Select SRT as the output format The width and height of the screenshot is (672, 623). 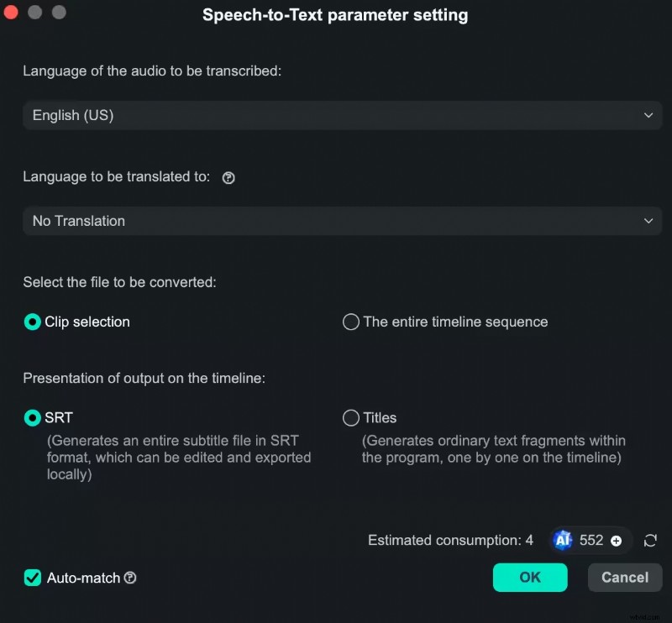click(32, 417)
